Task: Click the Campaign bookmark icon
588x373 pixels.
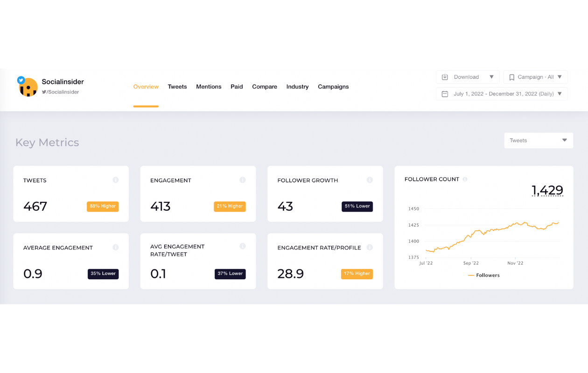Action: 512,77
